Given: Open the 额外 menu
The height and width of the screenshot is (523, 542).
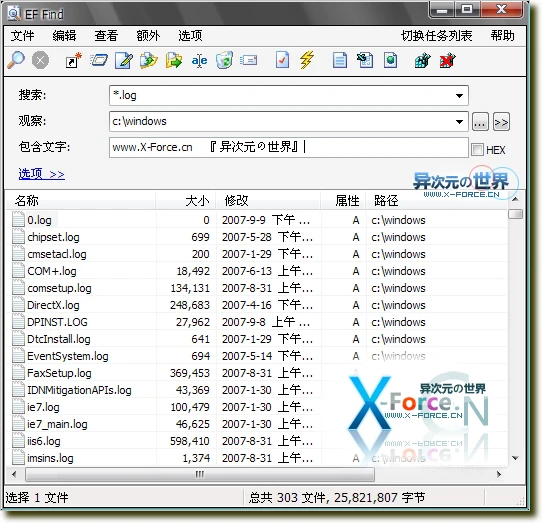Looking at the screenshot, I should coord(148,36).
